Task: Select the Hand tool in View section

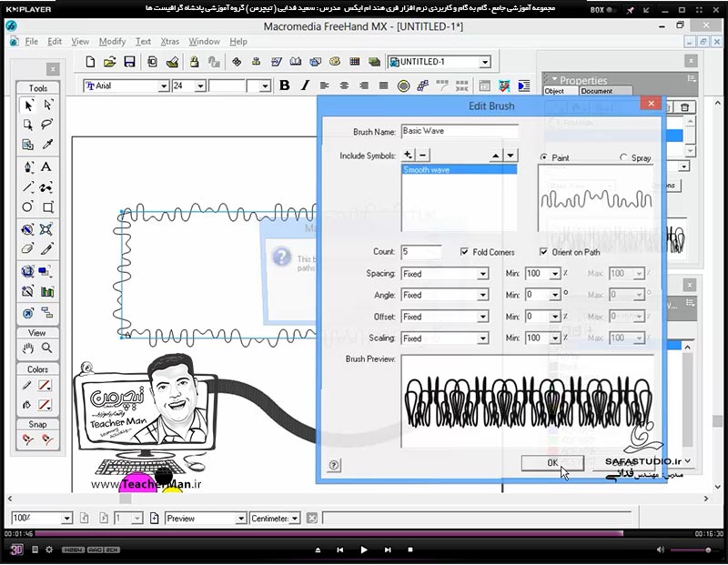Action: (x=28, y=348)
